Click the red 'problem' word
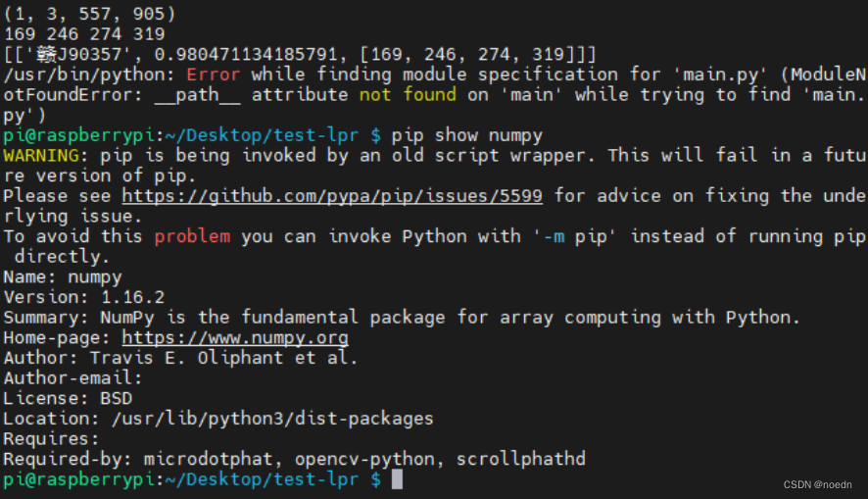 point(192,236)
